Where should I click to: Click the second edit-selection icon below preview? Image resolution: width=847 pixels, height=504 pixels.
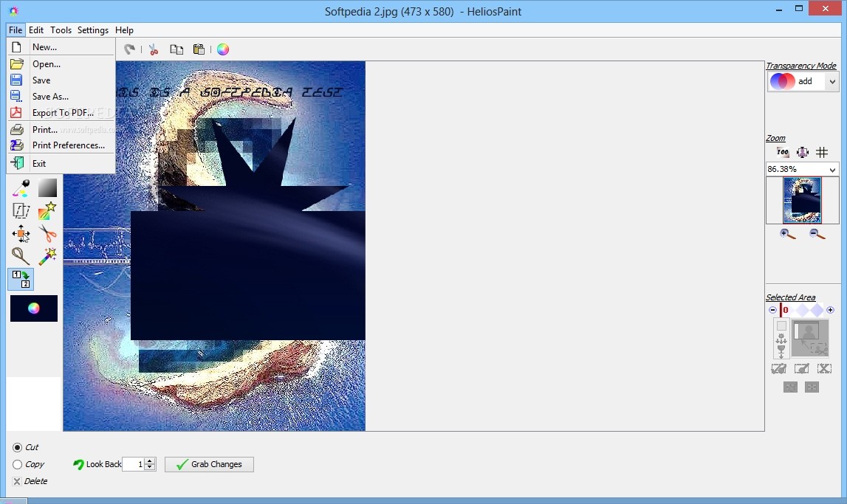tap(802, 368)
